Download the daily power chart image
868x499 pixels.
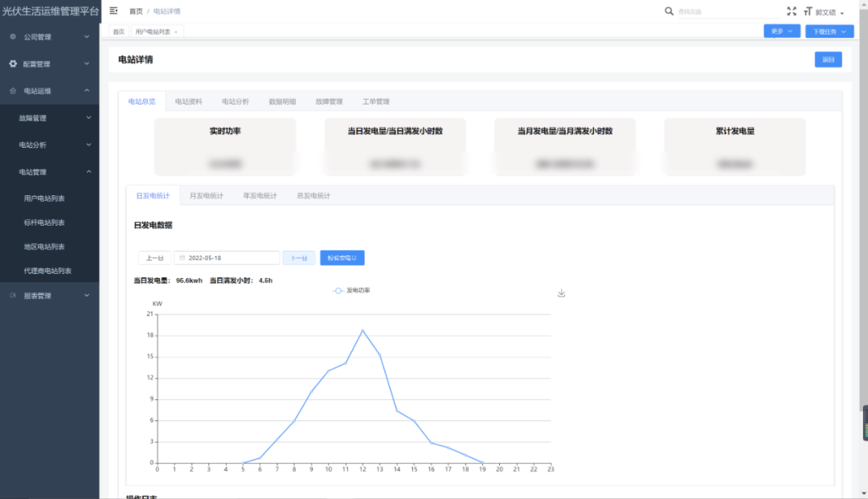pos(561,293)
